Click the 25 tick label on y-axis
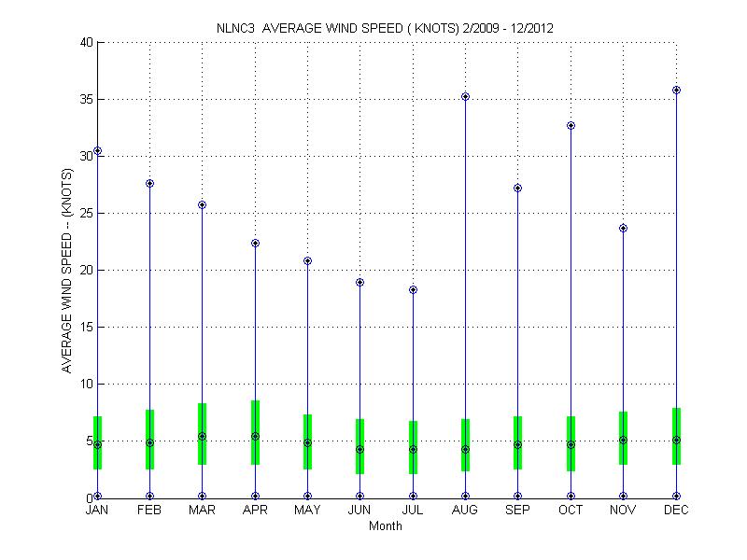Image resolution: width=747 pixels, height=560 pixels. [x=84, y=213]
